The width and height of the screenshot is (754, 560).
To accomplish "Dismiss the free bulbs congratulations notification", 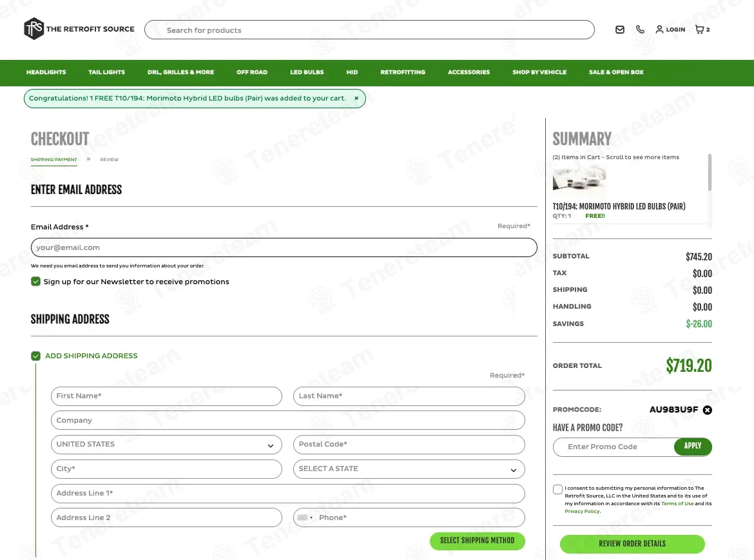I will pos(356,99).
